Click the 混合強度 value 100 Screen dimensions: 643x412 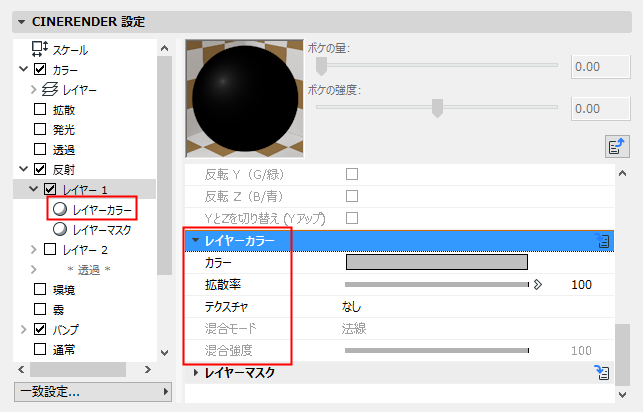(581, 351)
